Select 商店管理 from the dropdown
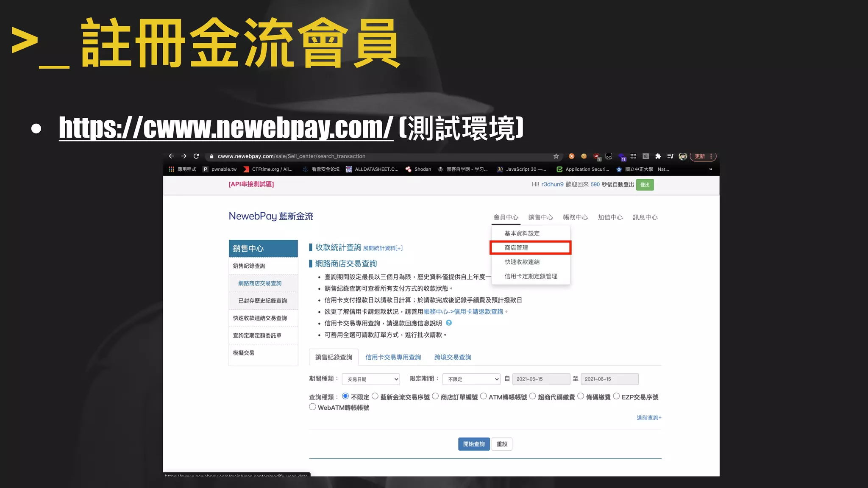 click(x=531, y=248)
